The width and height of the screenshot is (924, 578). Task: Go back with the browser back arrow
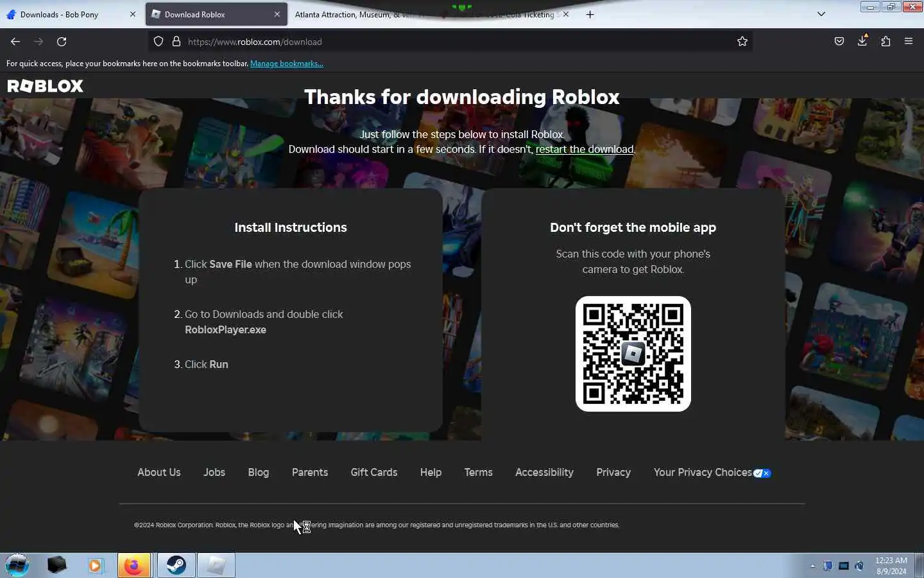[15, 42]
